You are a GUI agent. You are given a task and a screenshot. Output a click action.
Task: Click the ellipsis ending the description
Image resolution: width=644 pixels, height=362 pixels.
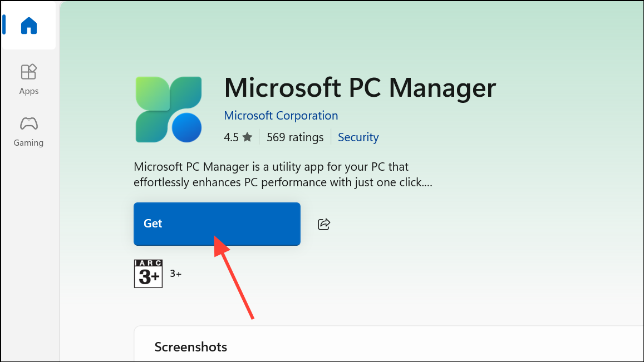click(x=427, y=182)
